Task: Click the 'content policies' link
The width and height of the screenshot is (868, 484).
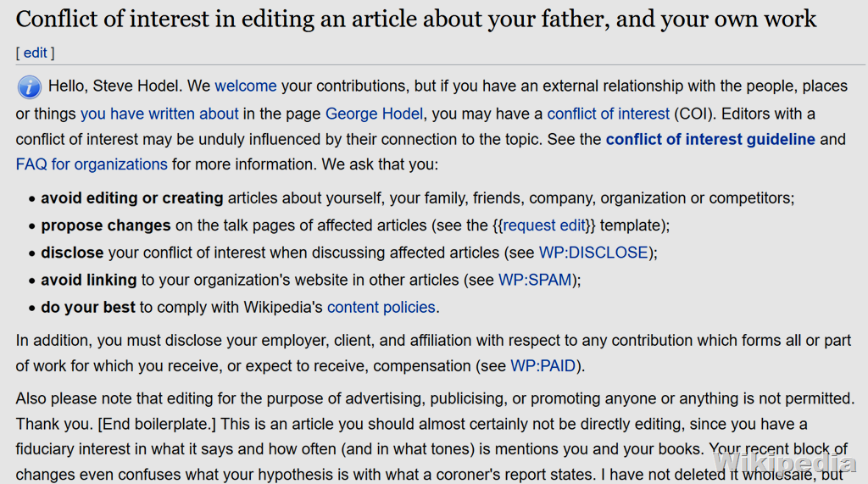Action: [381, 307]
